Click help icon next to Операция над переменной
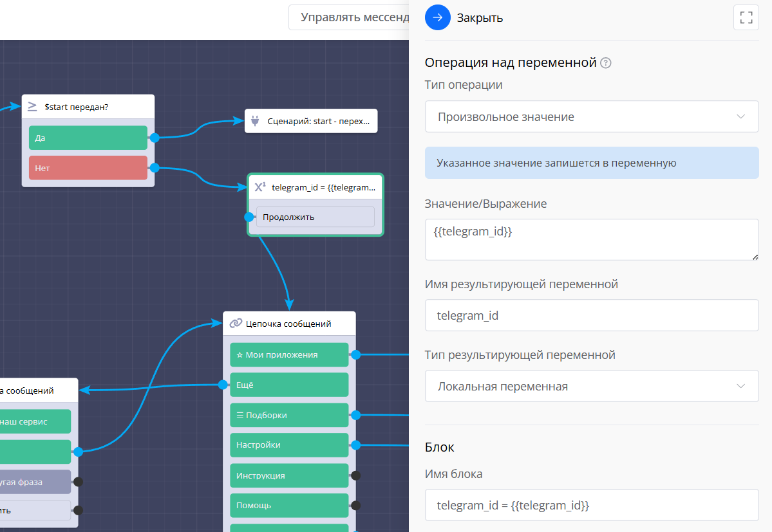The height and width of the screenshot is (532, 772). pos(605,63)
